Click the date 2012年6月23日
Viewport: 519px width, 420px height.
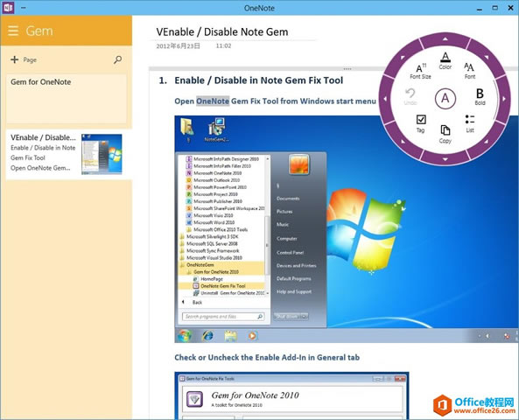(x=178, y=46)
